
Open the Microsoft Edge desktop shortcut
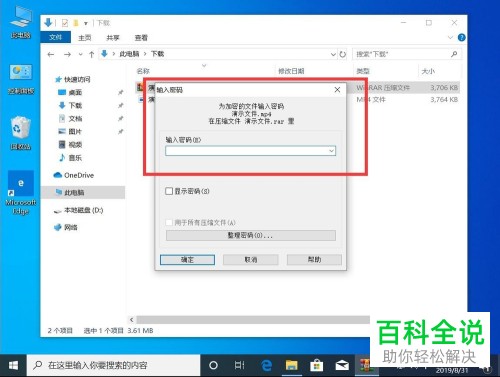tap(21, 193)
